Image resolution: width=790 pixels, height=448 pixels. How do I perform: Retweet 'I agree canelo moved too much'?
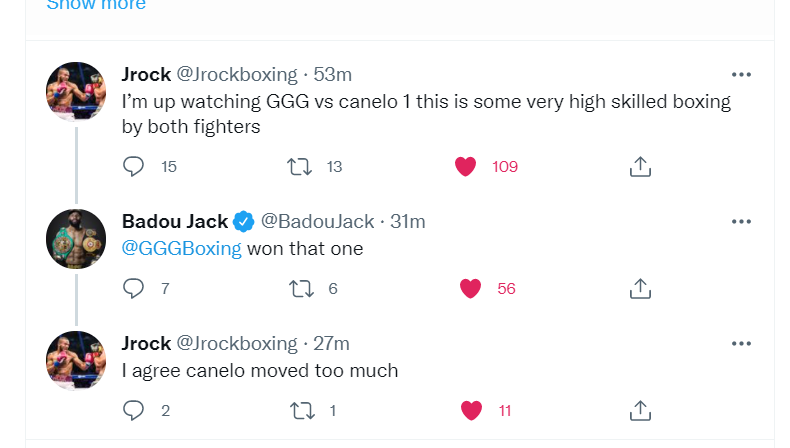[299, 410]
